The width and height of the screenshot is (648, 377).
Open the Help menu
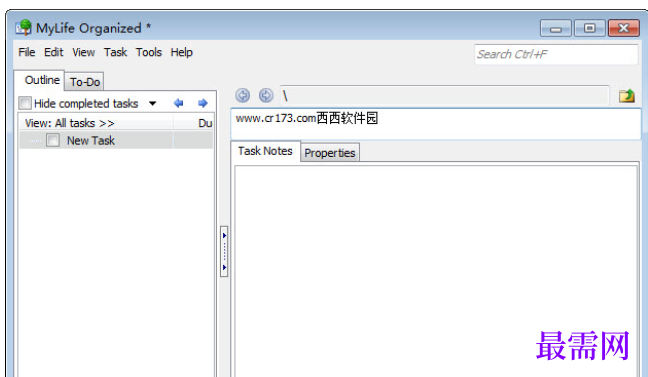pyautogui.click(x=181, y=52)
